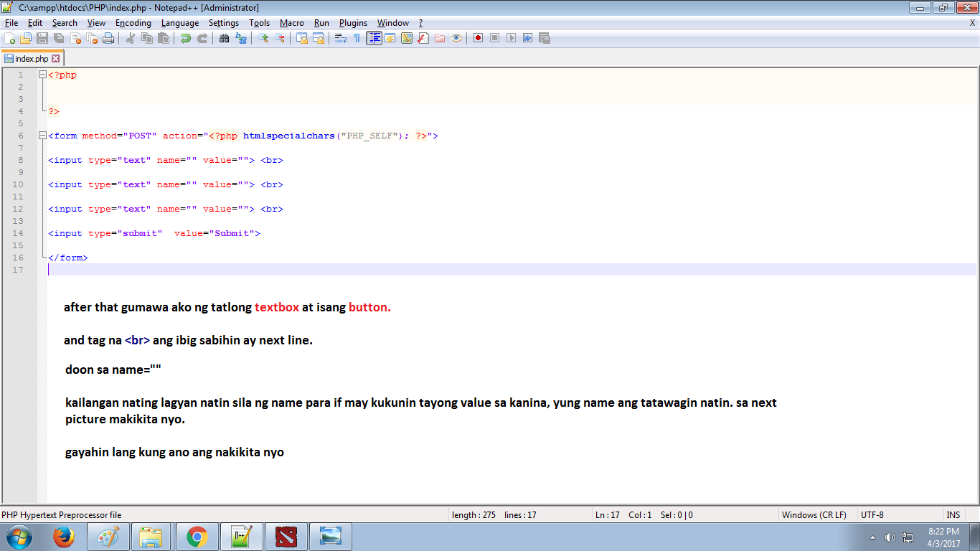Open the Find dialog via binoculars icon
This screenshot has width=980, height=551.
pos(224,39)
